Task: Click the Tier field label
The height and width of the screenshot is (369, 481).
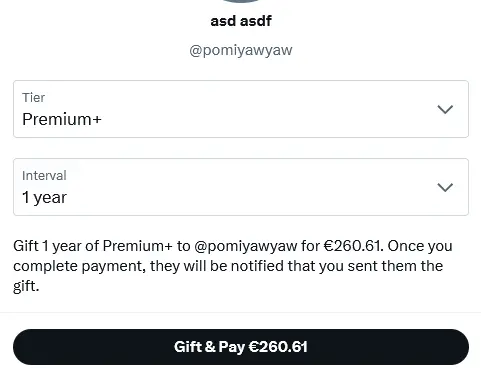Action: click(x=33, y=98)
